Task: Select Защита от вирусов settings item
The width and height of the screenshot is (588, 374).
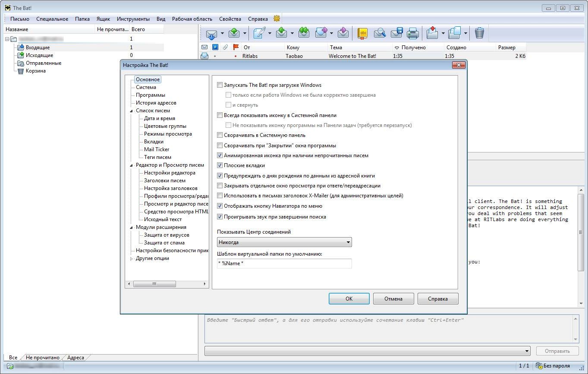Action: click(x=167, y=235)
